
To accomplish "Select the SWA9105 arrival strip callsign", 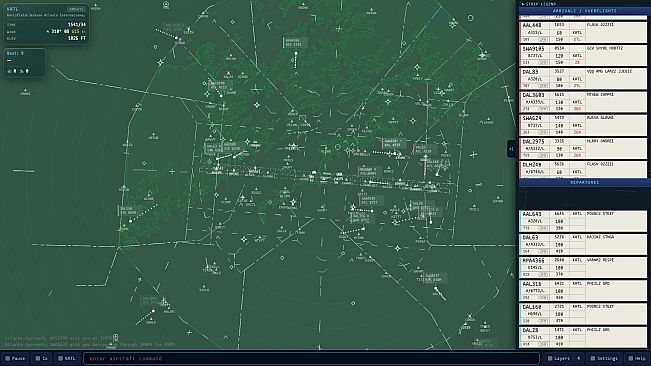I will [x=534, y=49].
